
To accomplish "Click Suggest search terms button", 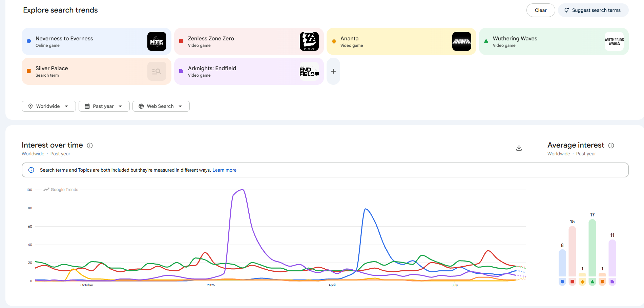I will pos(593,10).
